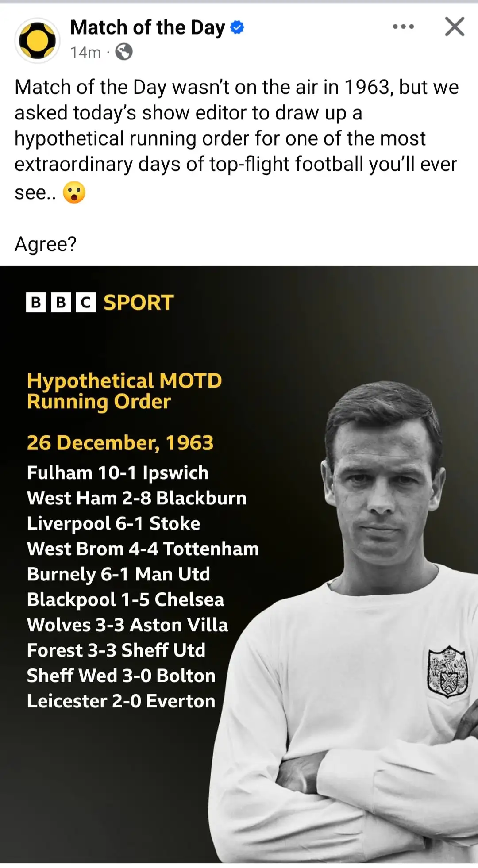Viewport: 478px width, 868px height.
Task: Open Match of the Day profile picture
Action: (38, 41)
